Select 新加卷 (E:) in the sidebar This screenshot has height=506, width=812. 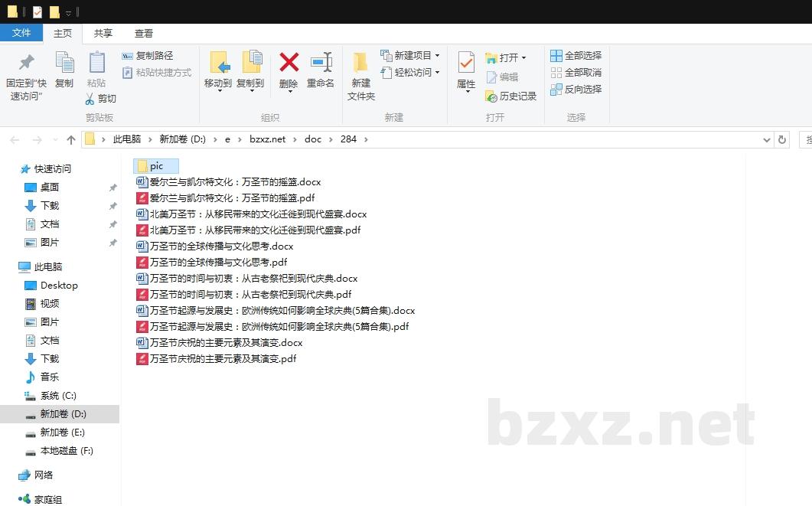coord(61,432)
